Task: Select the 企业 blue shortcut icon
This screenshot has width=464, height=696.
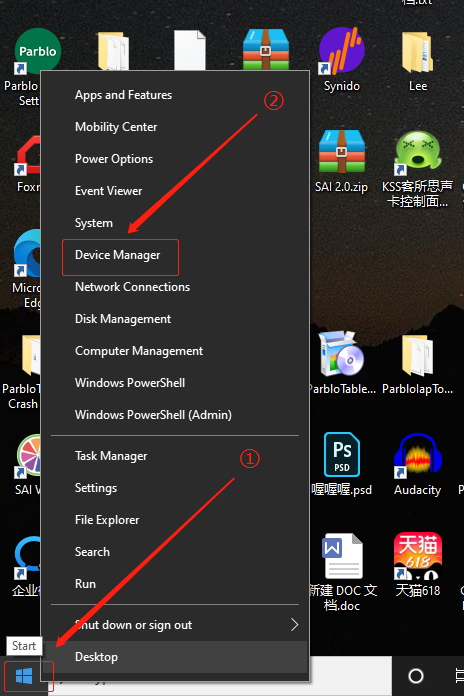Action: [x=27, y=558]
